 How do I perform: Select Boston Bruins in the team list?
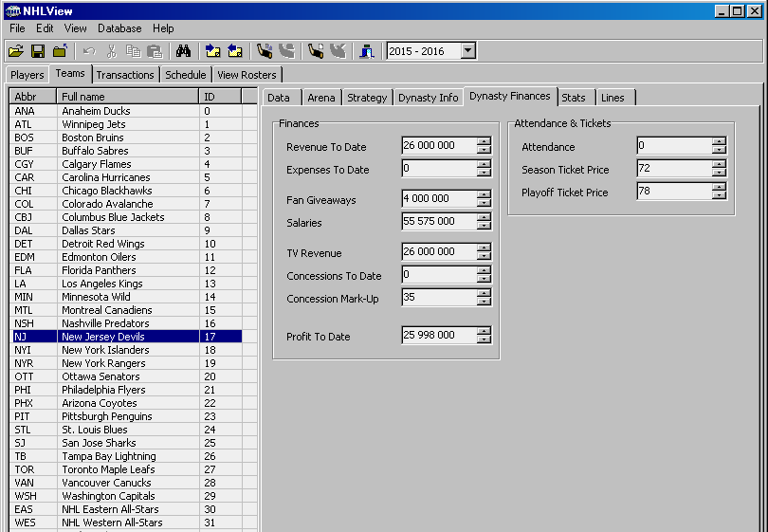click(126, 138)
